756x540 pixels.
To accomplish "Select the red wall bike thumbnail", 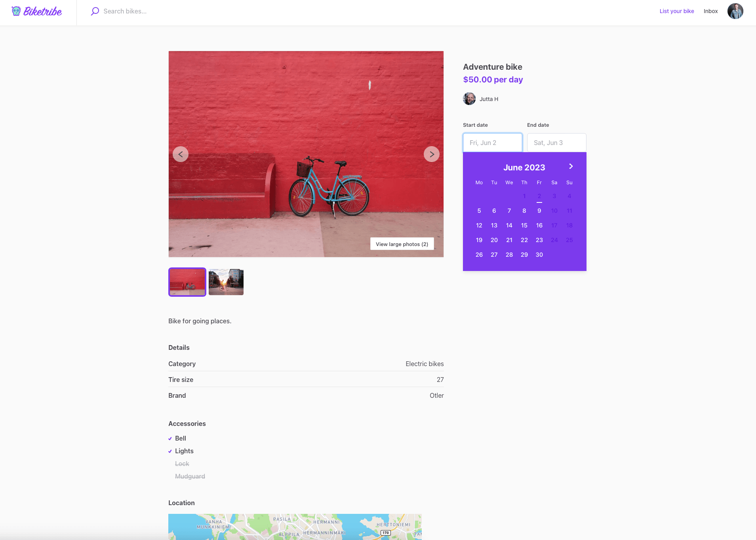I will [187, 282].
